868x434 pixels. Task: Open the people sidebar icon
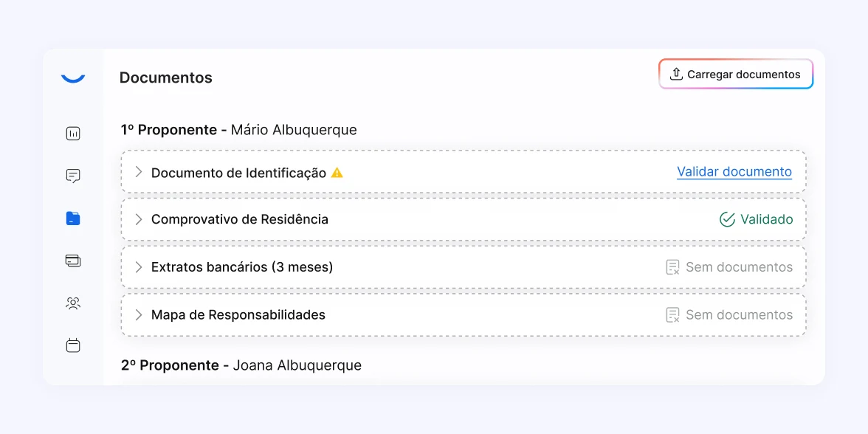click(73, 303)
